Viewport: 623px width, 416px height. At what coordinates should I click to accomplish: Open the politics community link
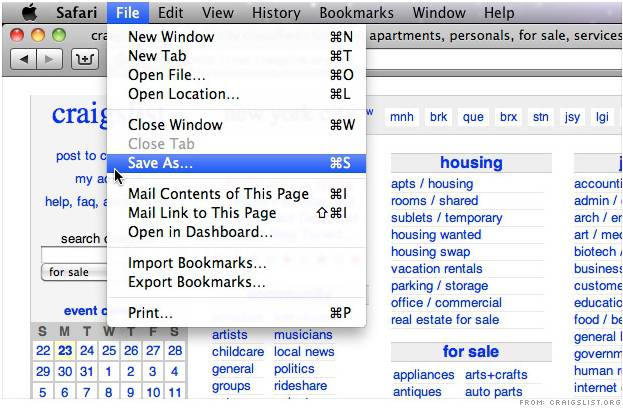click(x=294, y=369)
